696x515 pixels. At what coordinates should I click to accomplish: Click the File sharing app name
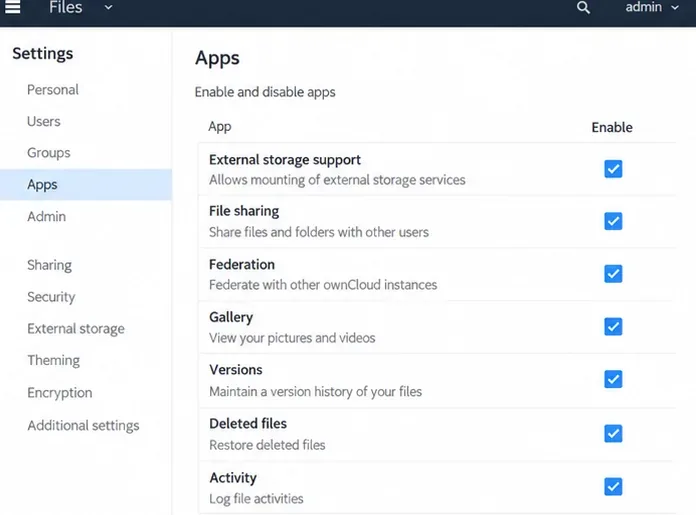244,211
